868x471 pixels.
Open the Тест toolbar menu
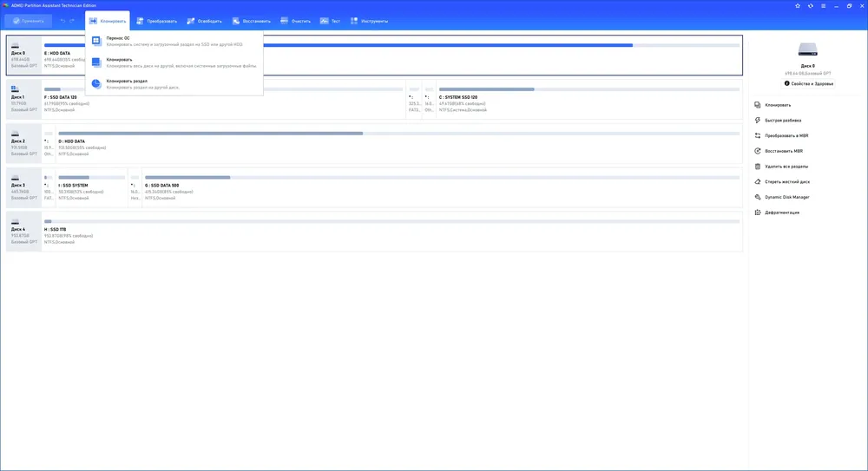(331, 21)
